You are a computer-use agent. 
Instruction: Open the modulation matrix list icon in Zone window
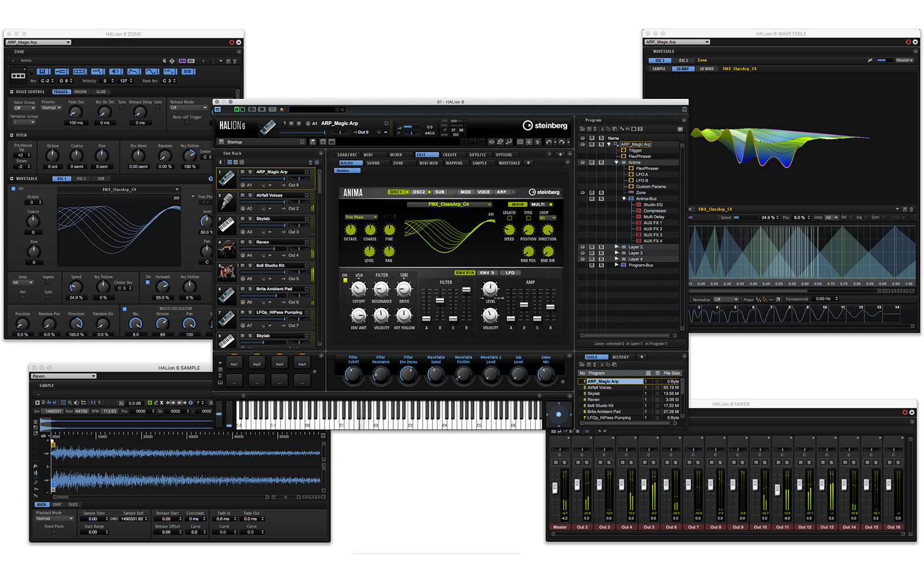click(x=188, y=72)
